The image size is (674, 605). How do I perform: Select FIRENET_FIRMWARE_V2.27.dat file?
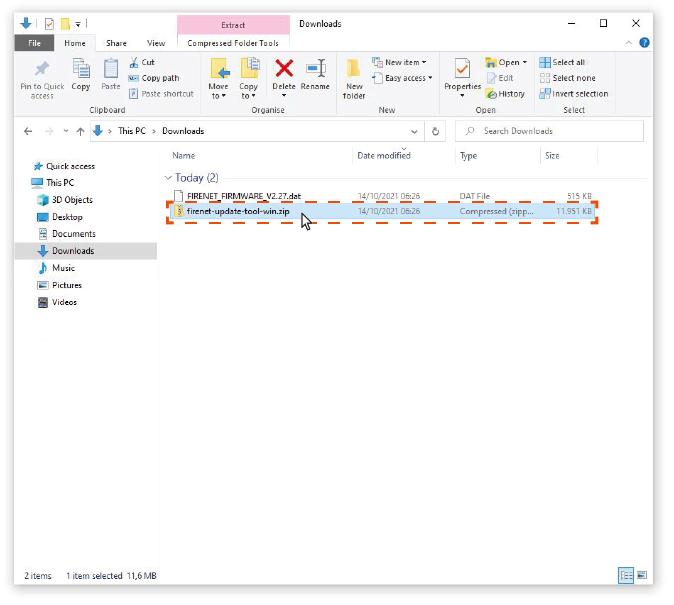click(381, 196)
